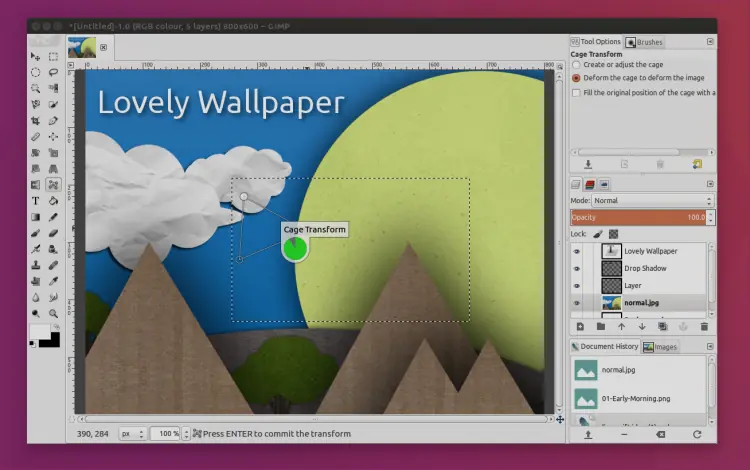Pick the Cage Transform tool in toolbox

(53, 185)
